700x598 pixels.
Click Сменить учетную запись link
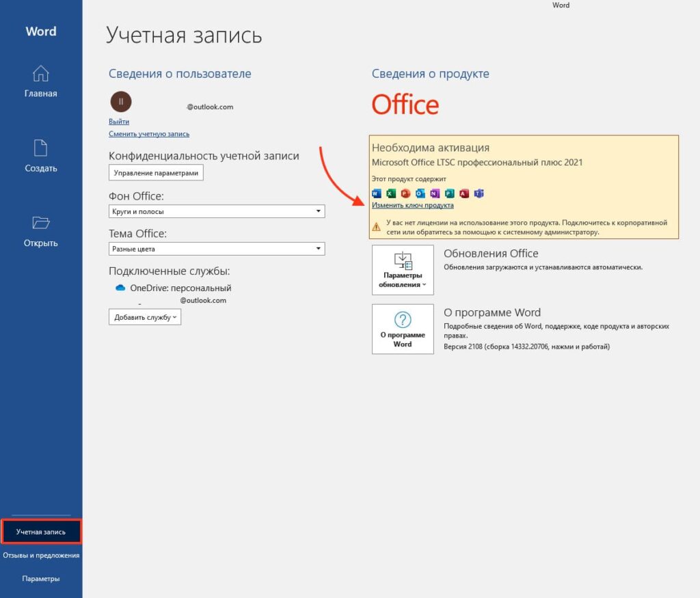click(x=149, y=134)
